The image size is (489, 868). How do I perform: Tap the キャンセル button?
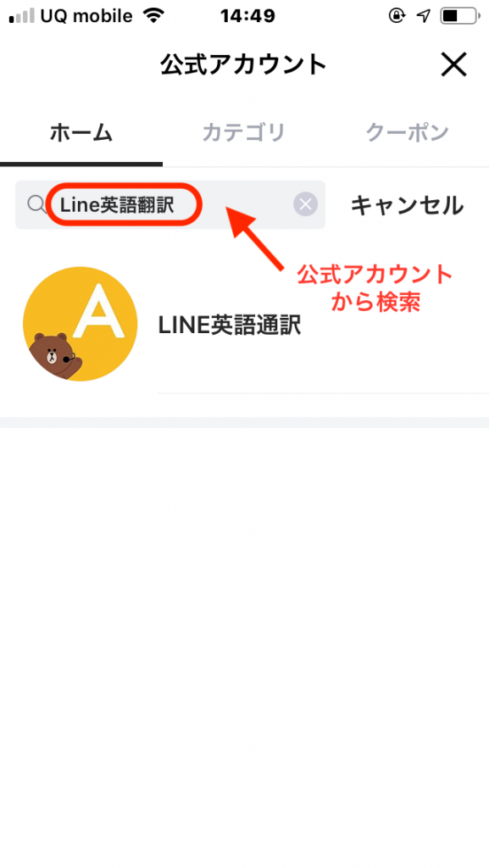point(407,205)
